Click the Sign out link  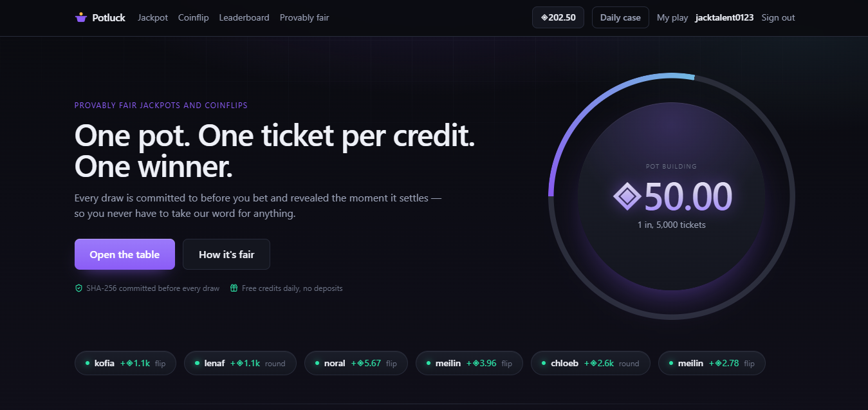pos(778,17)
